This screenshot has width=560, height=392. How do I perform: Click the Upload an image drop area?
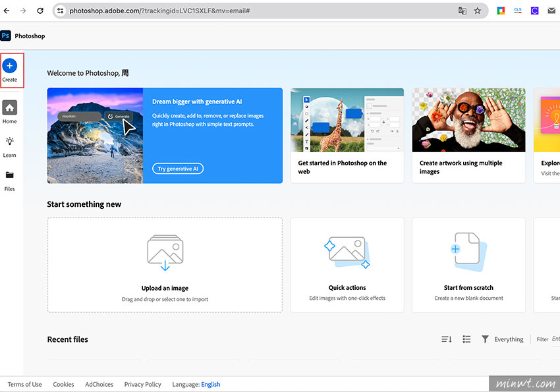pyautogui.click(x=165, y=265)
